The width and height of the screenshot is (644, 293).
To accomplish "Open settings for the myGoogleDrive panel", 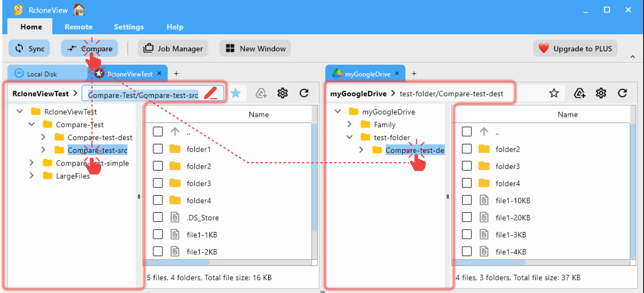I will coord(601,93).
